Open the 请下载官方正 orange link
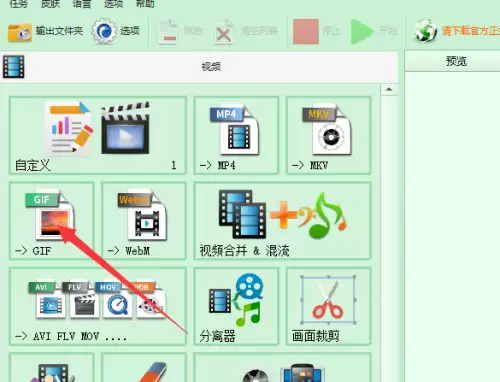The width and height of the screenshot is (500, 382). pyautogui.click(x=471, y=31)
